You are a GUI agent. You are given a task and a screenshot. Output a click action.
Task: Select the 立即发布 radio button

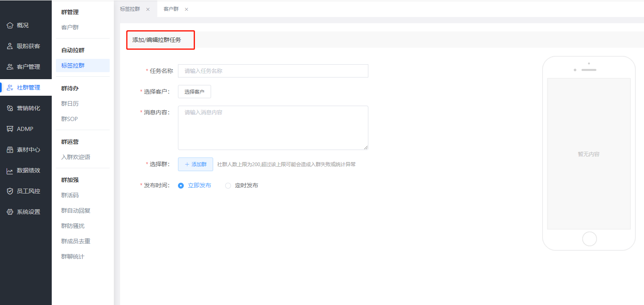181,186
